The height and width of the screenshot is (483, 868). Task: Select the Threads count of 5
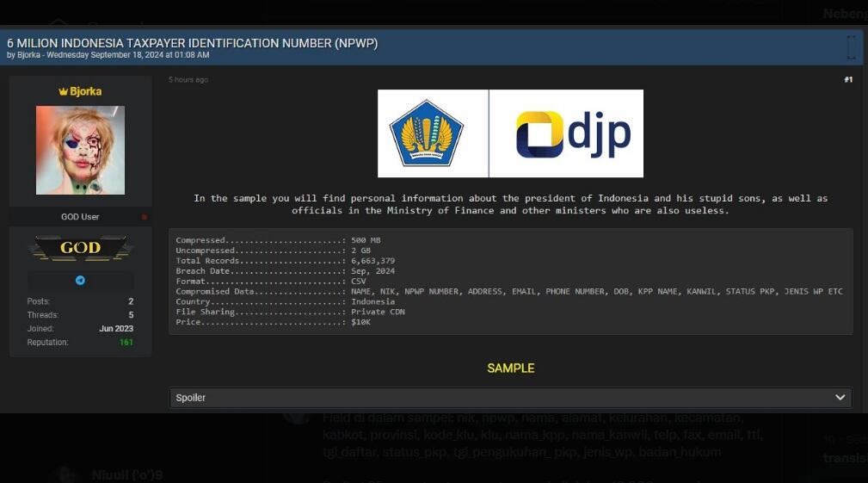point(132,314)
